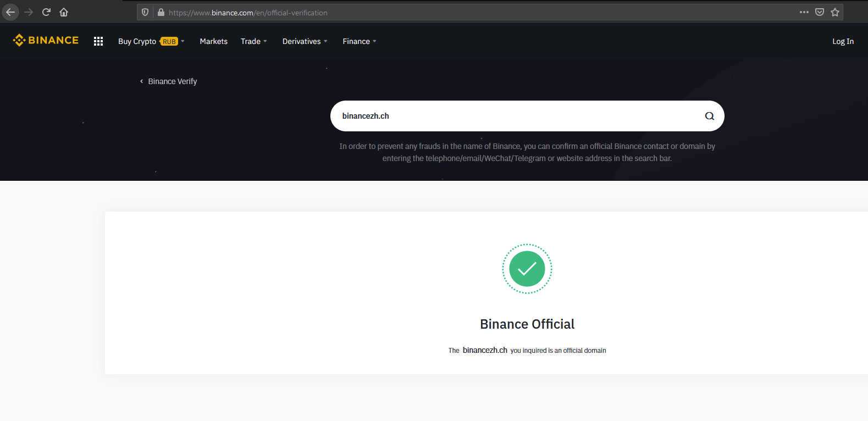Click the search magnifier icon

(x=710, y=116)
